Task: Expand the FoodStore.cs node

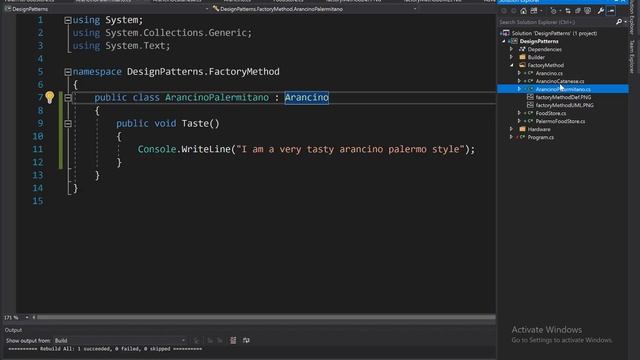Action: pos(519,113)
